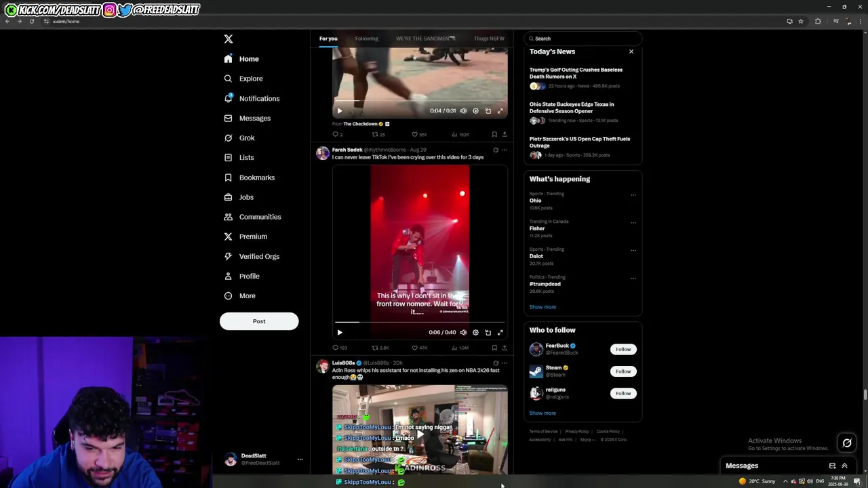Open the Premium page
Viewport: 868px width, 488px height.
pos(245,237)
